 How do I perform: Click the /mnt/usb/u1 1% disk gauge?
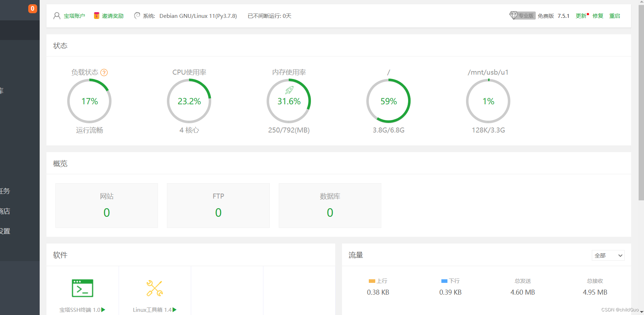tap(488, 101)
